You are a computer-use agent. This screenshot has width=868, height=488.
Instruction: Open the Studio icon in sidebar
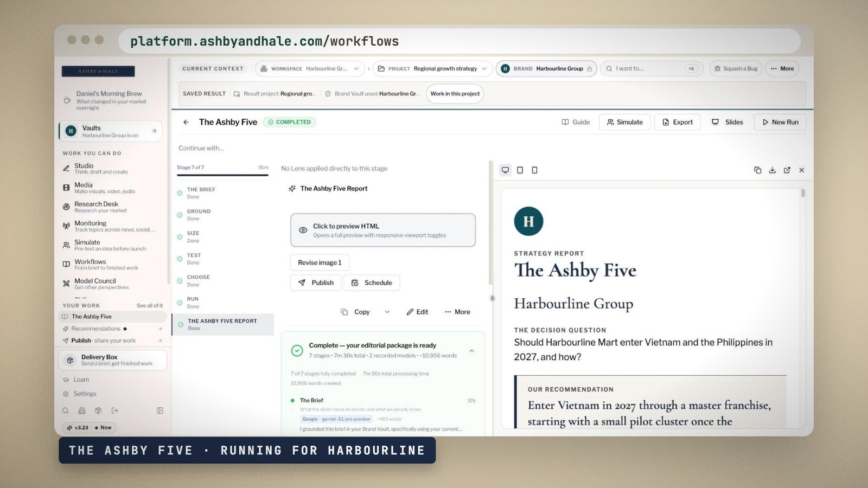[66, 169]
